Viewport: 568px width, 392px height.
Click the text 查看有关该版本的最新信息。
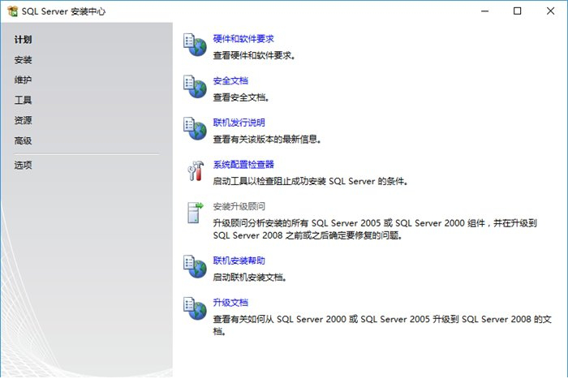[x=267, y=139]
